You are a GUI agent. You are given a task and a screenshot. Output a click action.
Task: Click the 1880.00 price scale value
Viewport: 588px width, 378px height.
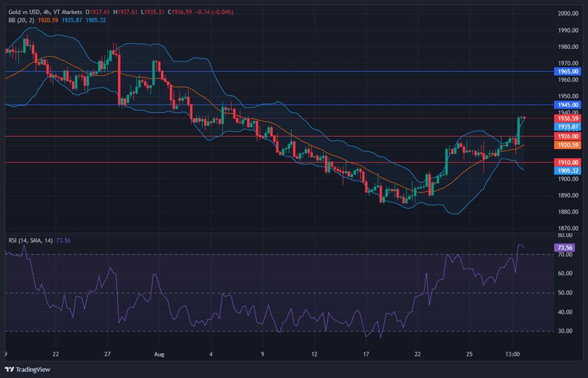[x=569, y=212]
